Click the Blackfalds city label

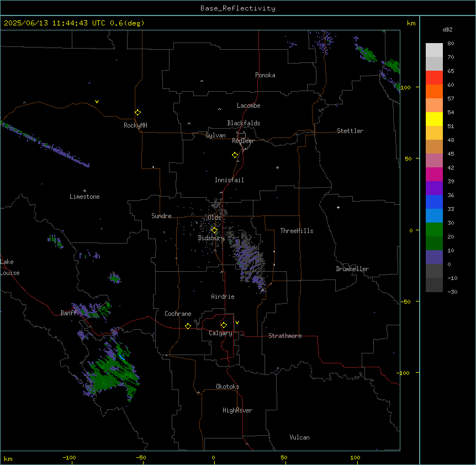click(244, 123)
